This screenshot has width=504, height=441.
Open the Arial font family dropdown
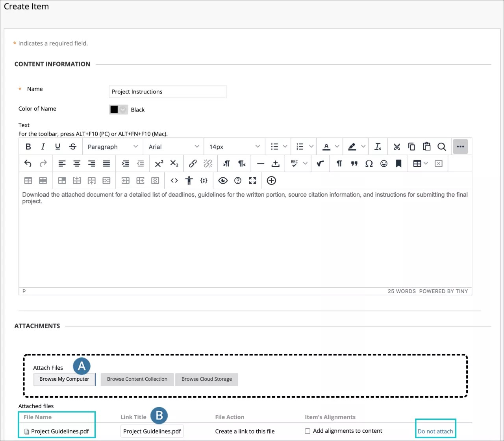coord(173,146)
